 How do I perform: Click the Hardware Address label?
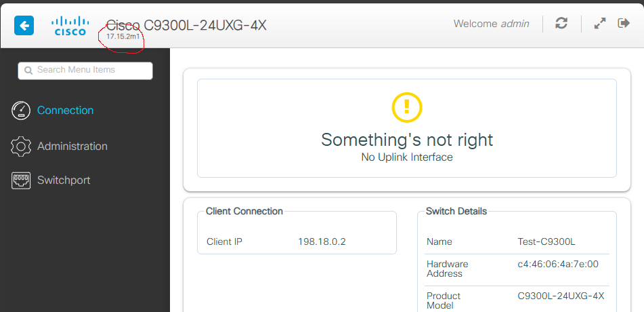tap(447, 269)
